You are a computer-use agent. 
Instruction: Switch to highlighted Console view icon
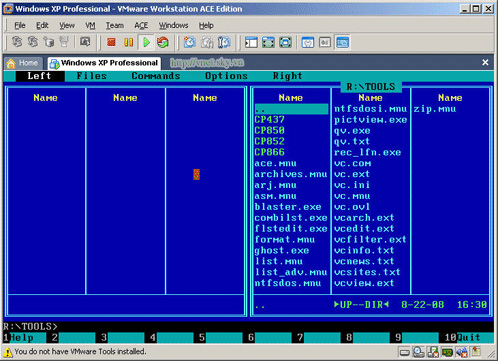[x=342, y=42]
